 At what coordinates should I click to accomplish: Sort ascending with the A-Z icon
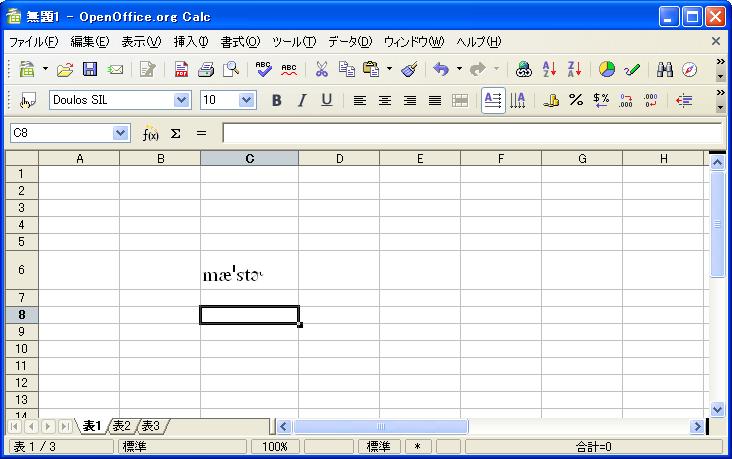(549, 70)
